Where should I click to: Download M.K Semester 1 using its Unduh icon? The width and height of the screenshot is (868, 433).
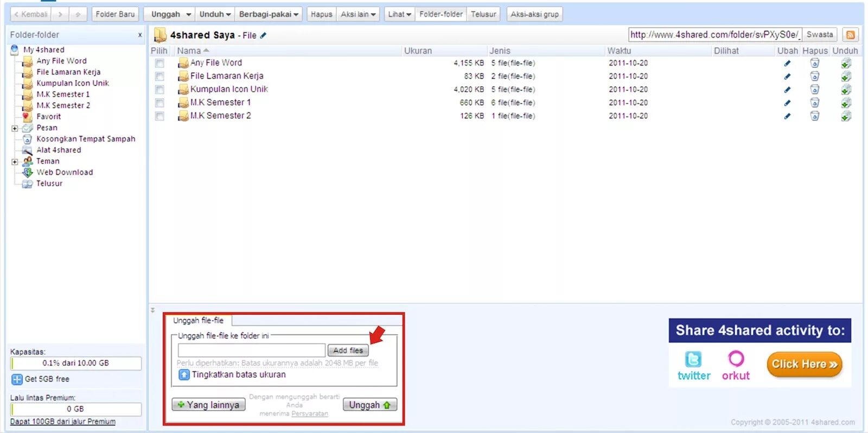846,103
